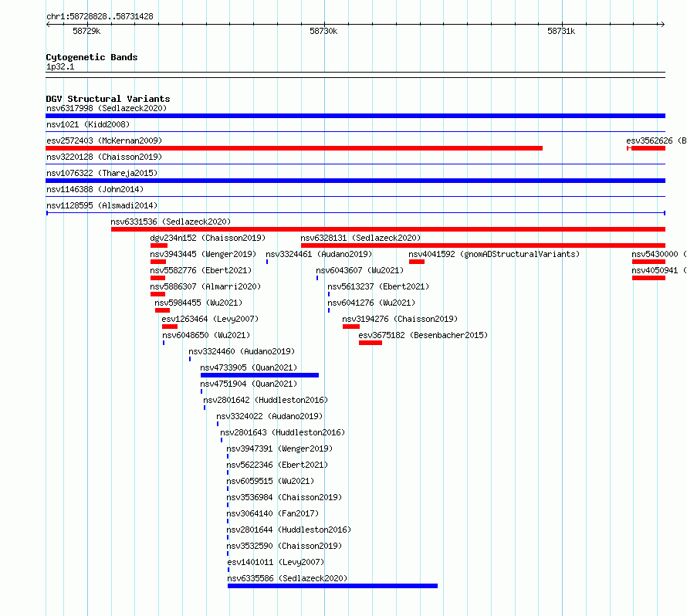Image resolution: width=687 pixels, height=616 pixels.
Task: Open the nsv3220128 (Chaisson2019) variant label
Action: click(x=104, y=157)
